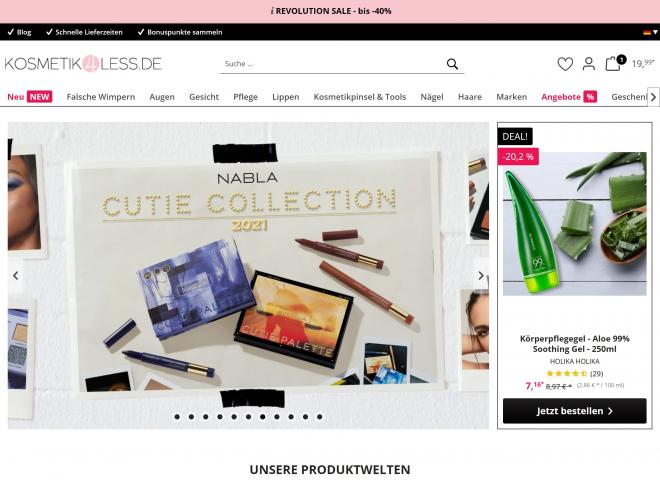Open the user account icon
Image resolution: width=660 pixels, height=494 pixels.
coord(588,64)
